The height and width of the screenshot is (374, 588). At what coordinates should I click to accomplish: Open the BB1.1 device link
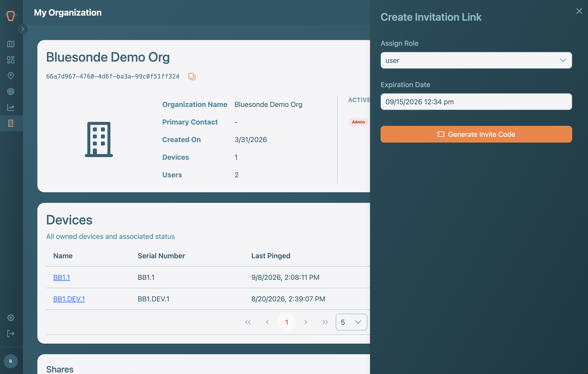62,277
